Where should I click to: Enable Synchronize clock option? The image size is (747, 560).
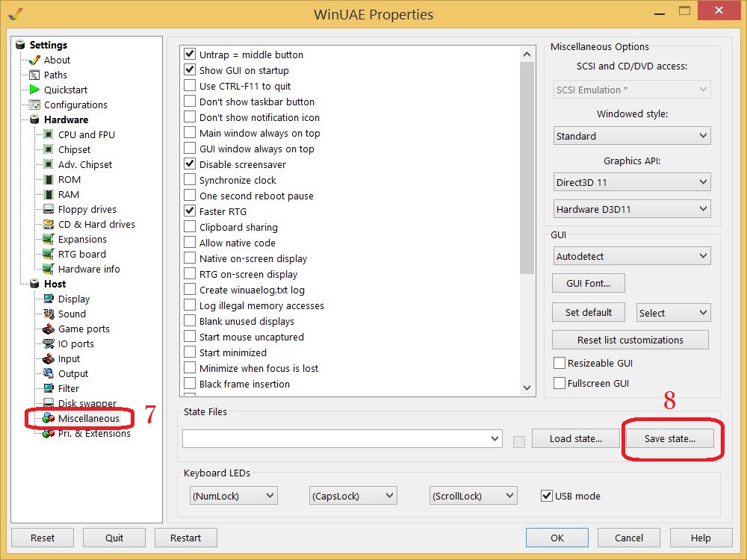click(190, 180)
